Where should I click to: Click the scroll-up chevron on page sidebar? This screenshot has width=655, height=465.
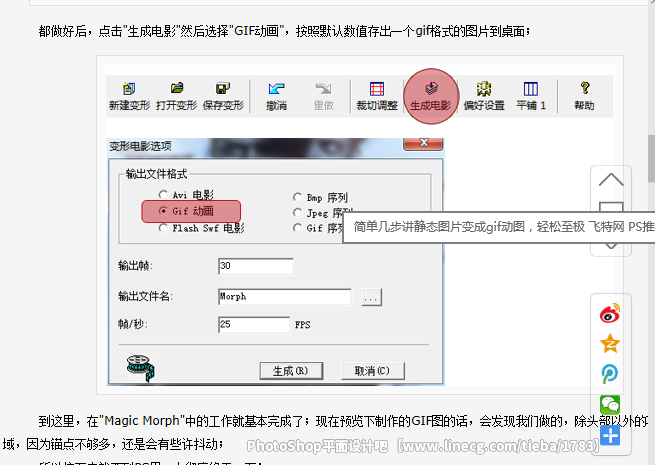[x=611, y=180]
